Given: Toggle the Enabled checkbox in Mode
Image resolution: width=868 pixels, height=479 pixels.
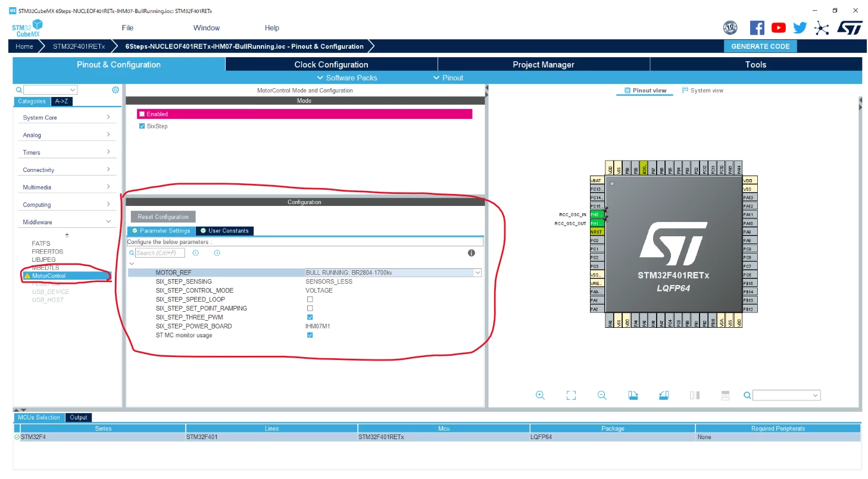Looking at the screenshot, I should 142,114.
